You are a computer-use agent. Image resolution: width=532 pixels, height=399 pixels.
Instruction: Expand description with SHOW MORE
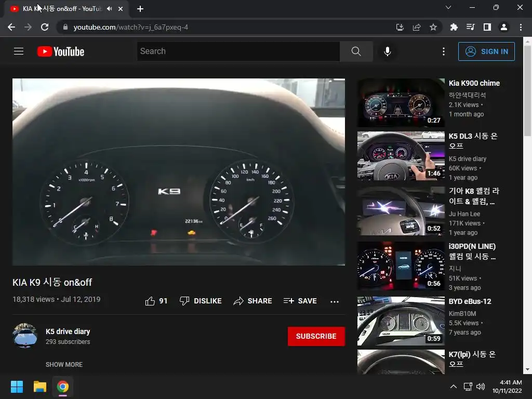pos(64,364)
